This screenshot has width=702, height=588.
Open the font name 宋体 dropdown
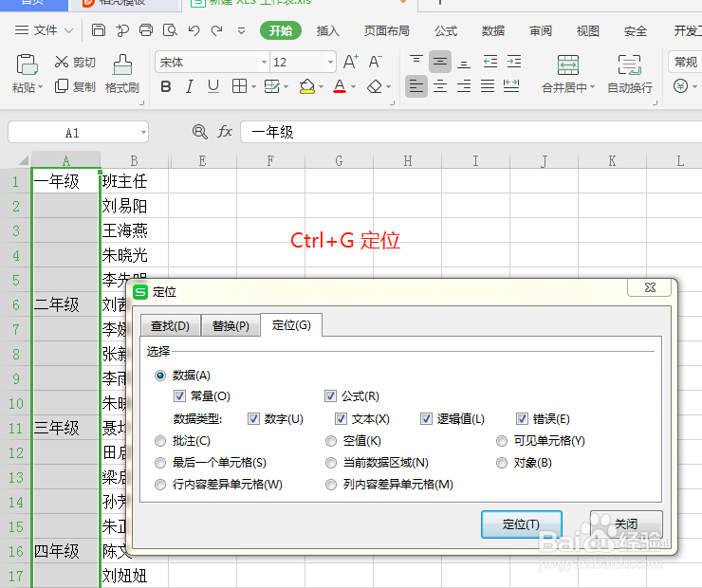point(264,62)
